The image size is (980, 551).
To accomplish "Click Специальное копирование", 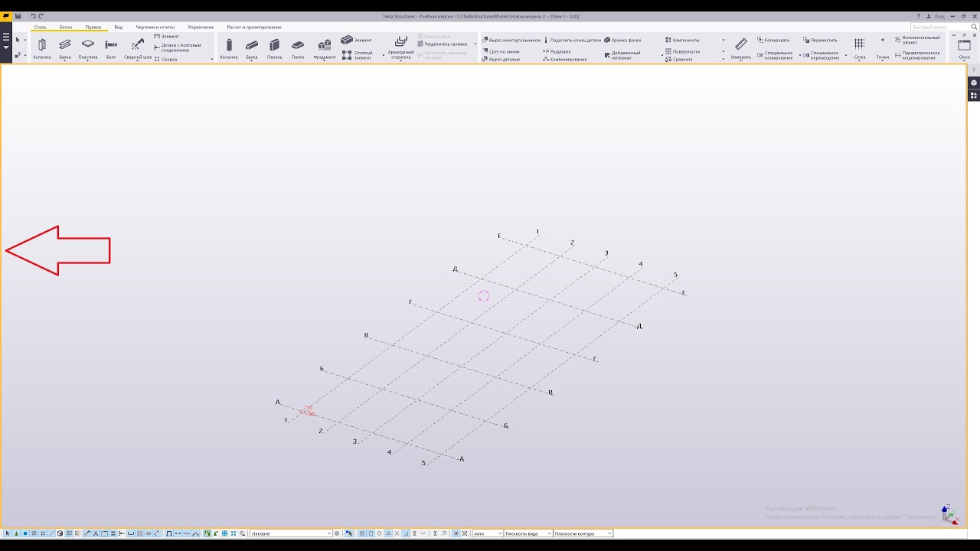I will (x=776, y=55).
